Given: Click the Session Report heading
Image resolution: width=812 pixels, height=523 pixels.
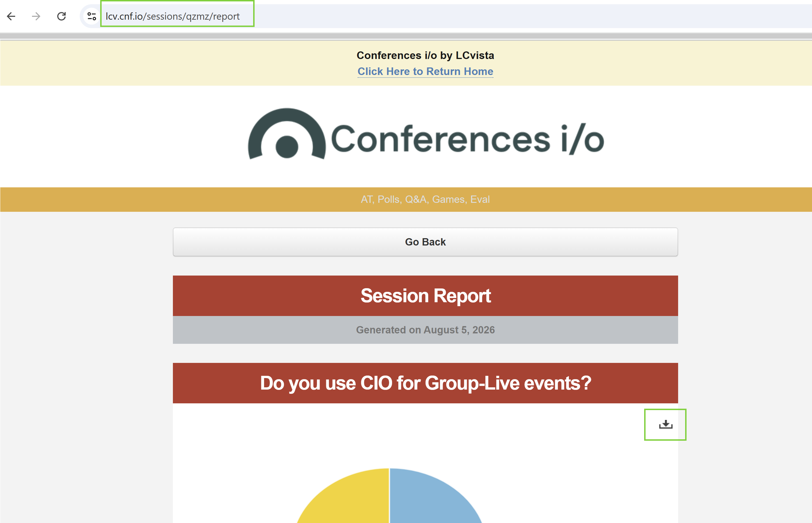Looking at the screenshot, I should click(426, 296).
